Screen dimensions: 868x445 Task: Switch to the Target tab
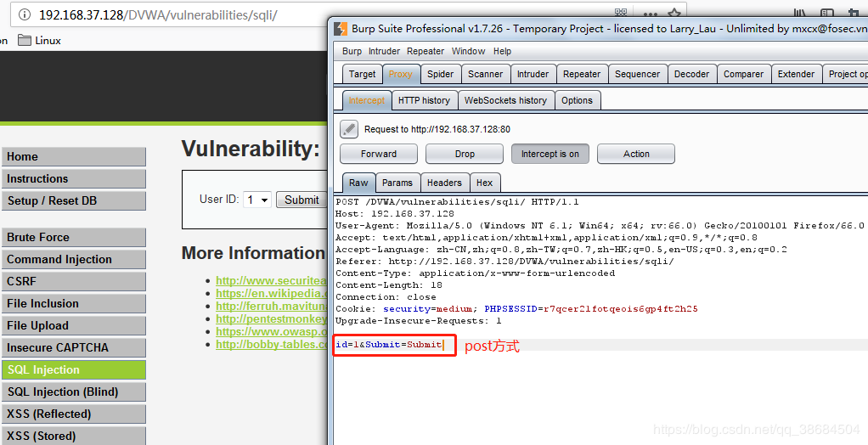[362, 74]
